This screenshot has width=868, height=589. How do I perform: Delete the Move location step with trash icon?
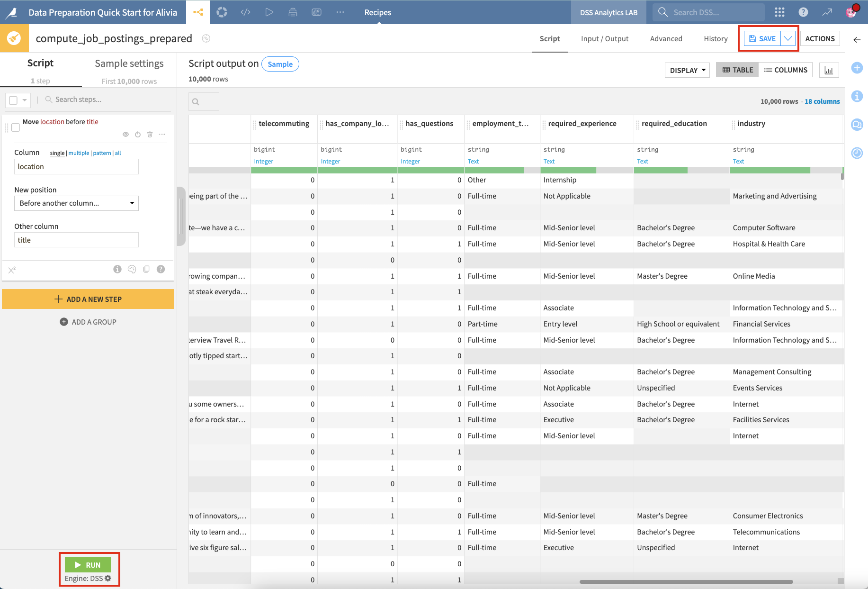(150, 135)
